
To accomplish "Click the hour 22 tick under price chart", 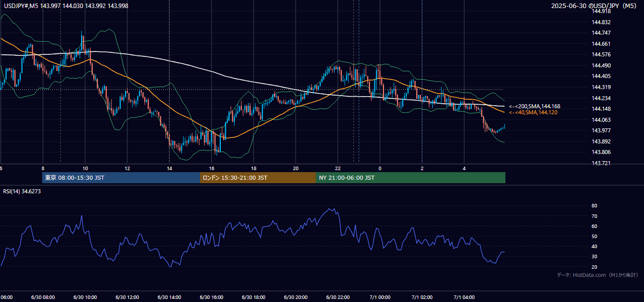I will click(338, 169).
